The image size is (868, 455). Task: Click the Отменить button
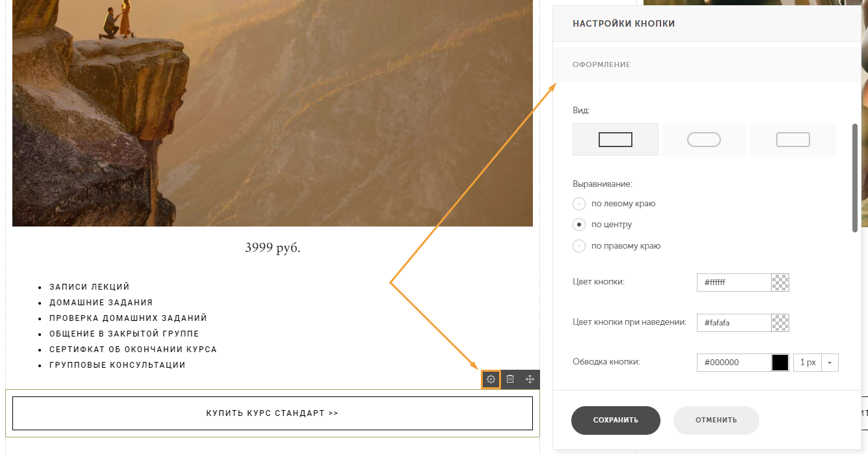716,420
